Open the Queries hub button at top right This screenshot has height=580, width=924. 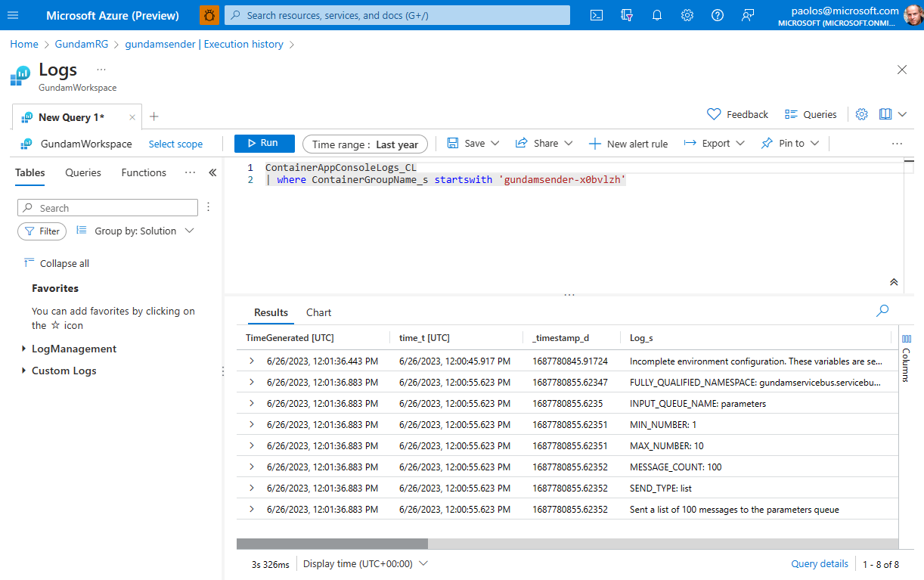click(x=811, y=114)
